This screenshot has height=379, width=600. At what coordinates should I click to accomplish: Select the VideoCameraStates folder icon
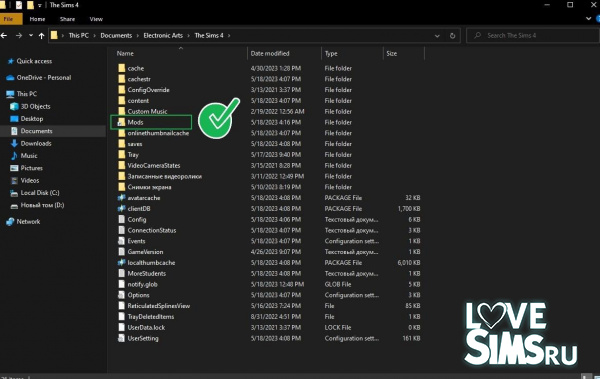(122, 165)
